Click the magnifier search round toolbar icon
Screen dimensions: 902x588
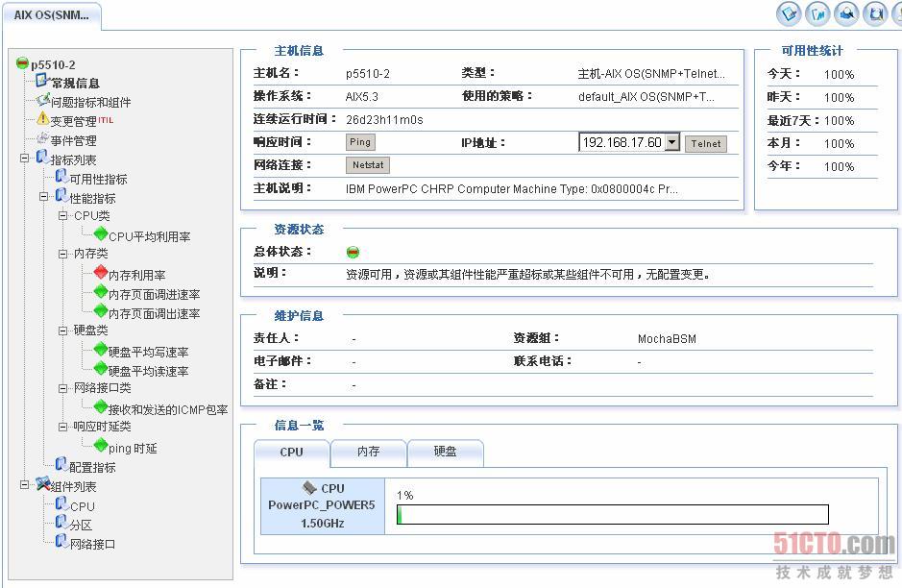click(846, 13)
